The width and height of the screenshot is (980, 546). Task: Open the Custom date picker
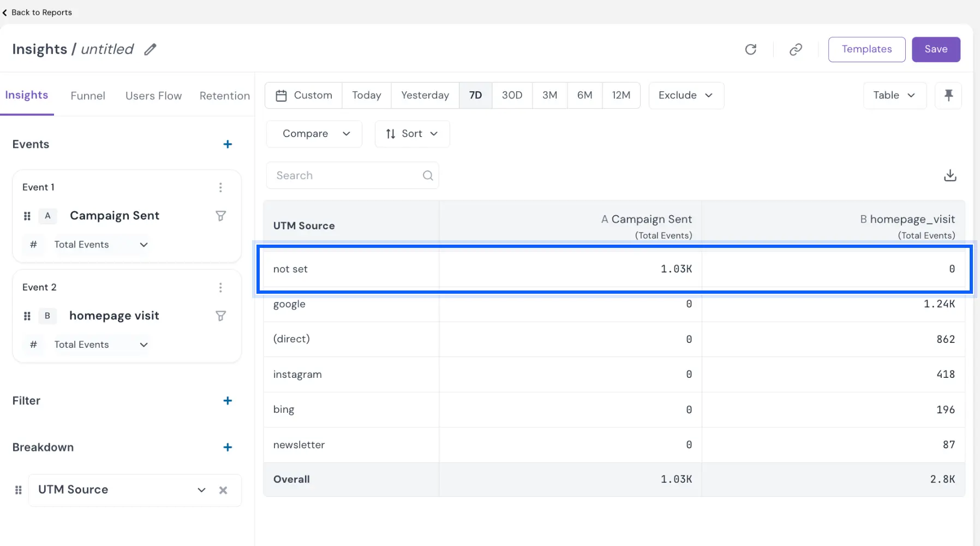tap(304, 96)
